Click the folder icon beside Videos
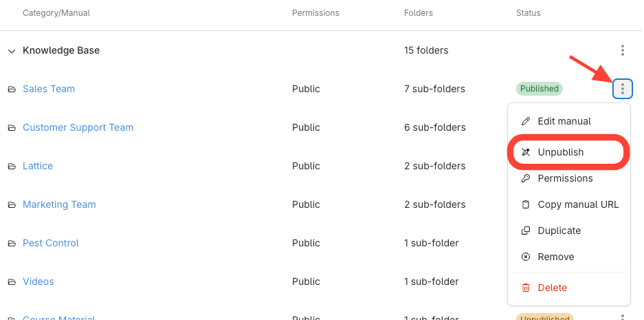 tap(12, 281)
